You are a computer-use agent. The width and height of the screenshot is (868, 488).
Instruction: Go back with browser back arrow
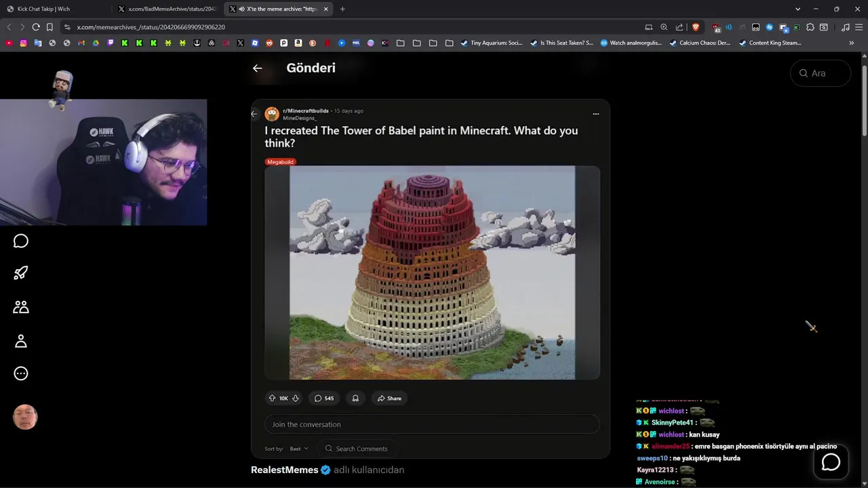[9, 27]
